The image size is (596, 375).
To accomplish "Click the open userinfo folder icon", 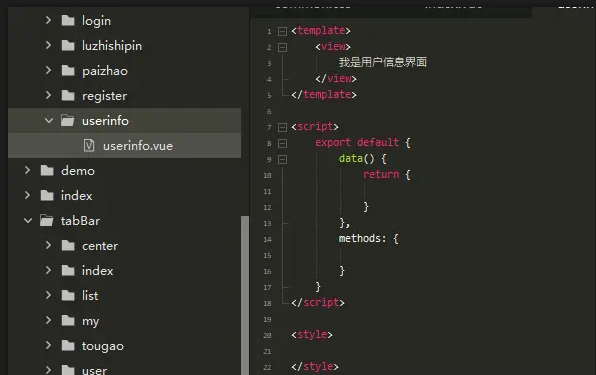I will (68, 121).
